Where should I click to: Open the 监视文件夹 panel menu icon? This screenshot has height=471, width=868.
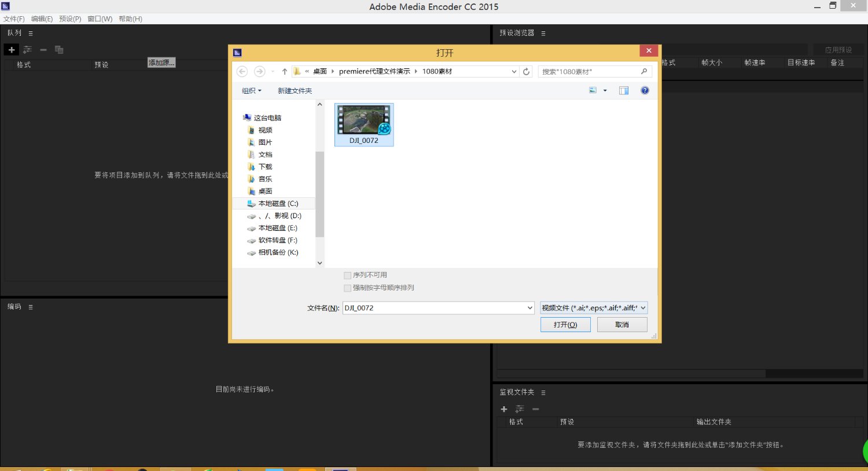[543, 393]
